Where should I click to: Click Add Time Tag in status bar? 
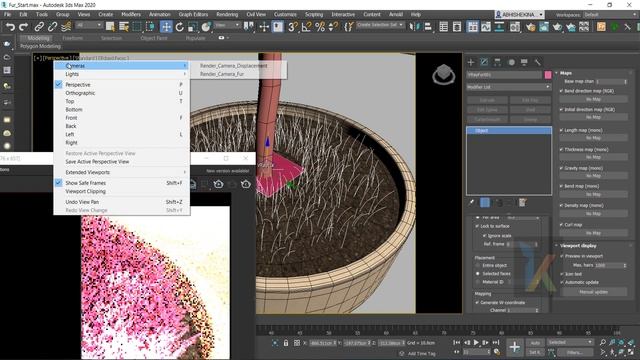tap(422, 353)
